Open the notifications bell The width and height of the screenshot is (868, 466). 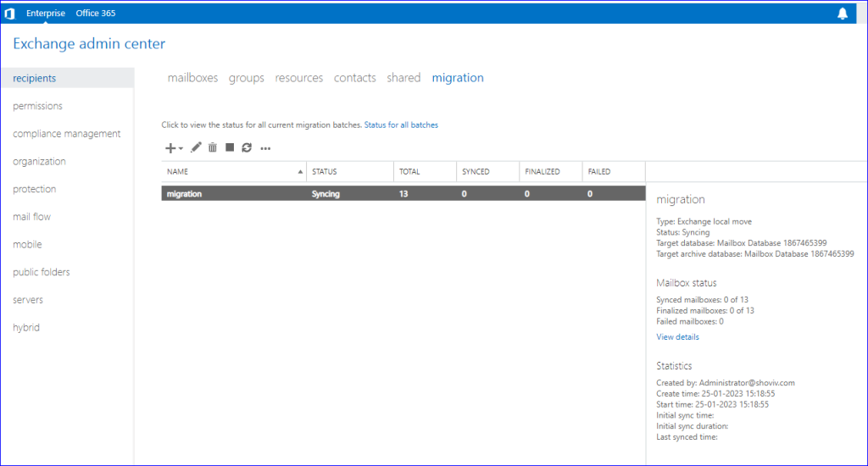842,14
